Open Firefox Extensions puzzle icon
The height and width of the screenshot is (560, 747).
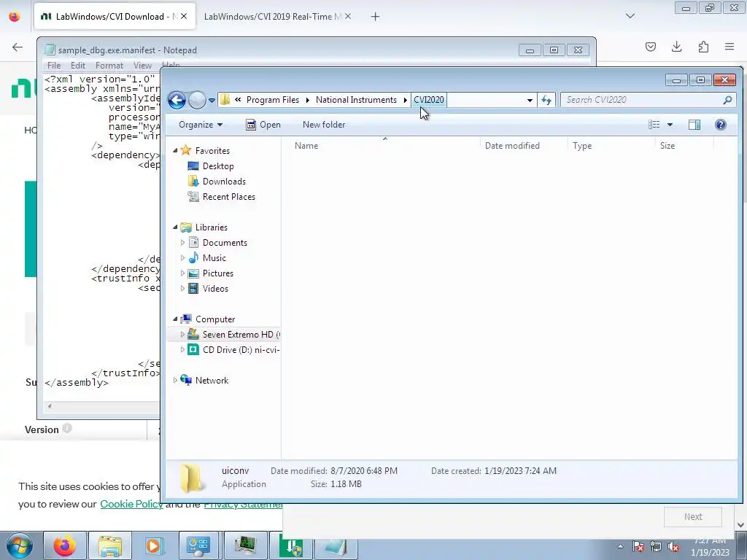pos(703,47)
